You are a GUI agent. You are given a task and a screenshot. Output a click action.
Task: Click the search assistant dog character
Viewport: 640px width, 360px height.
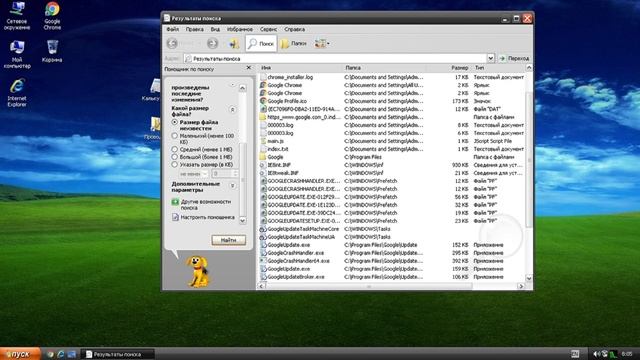(198, 271)
